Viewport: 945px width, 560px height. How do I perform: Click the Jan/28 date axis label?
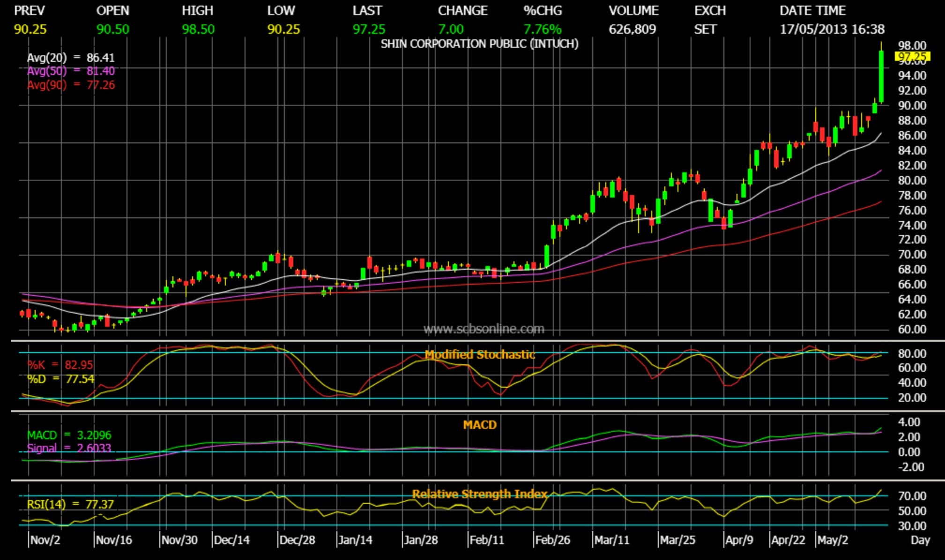pyautogui.click(x=421, y=540)
